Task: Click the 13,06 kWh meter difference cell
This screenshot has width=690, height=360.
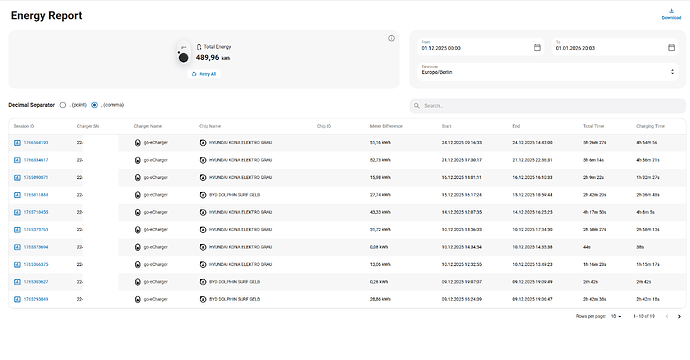Action: coord(380,264)
